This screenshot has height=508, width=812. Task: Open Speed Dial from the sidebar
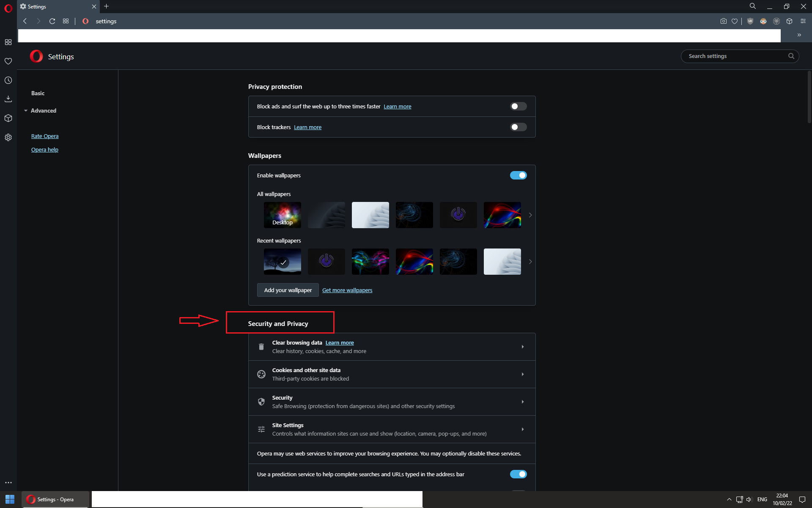8,42
